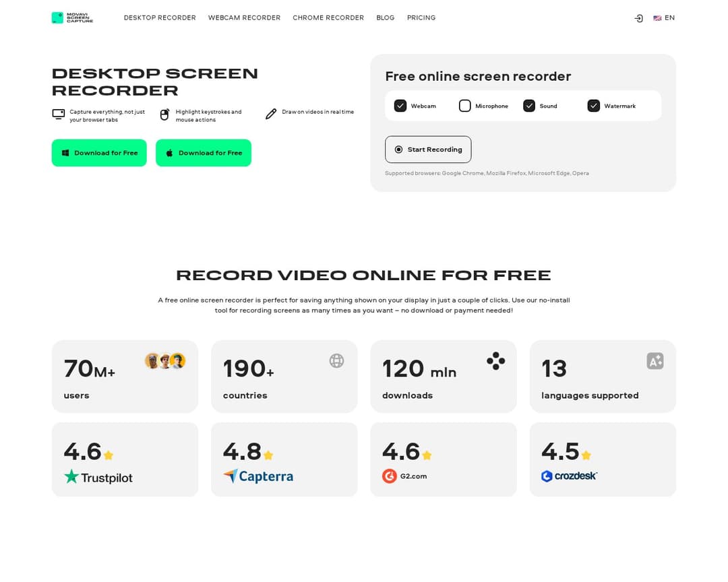Click the sign-in arrow icon
The image size is (728, 582).
tap(638, 18)
